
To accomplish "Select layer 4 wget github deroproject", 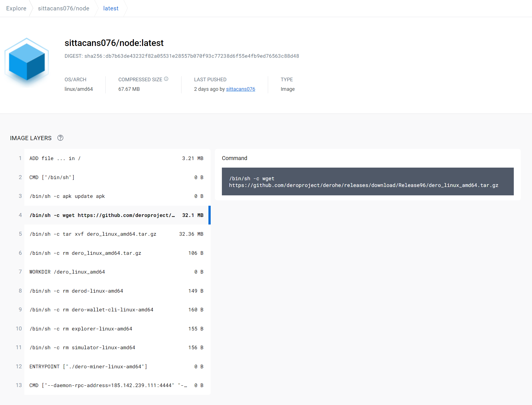I will click(x=117, y=215).
